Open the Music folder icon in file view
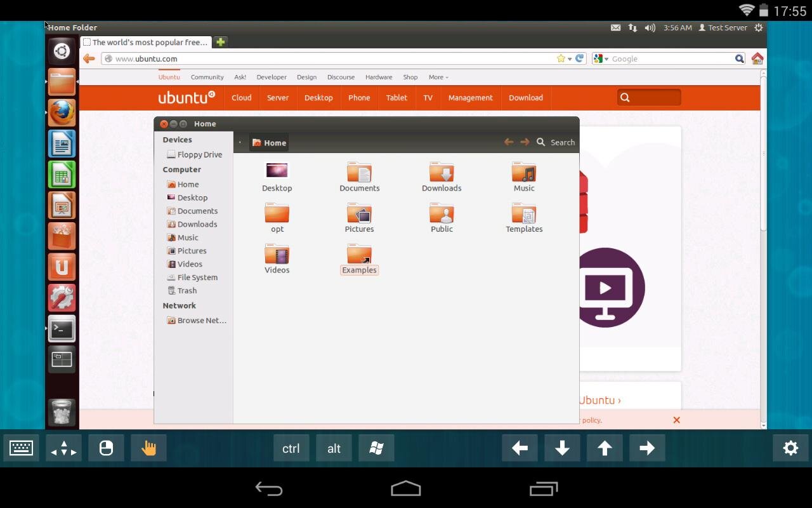Screen dimensions: 812x508 tap(524, 172)
